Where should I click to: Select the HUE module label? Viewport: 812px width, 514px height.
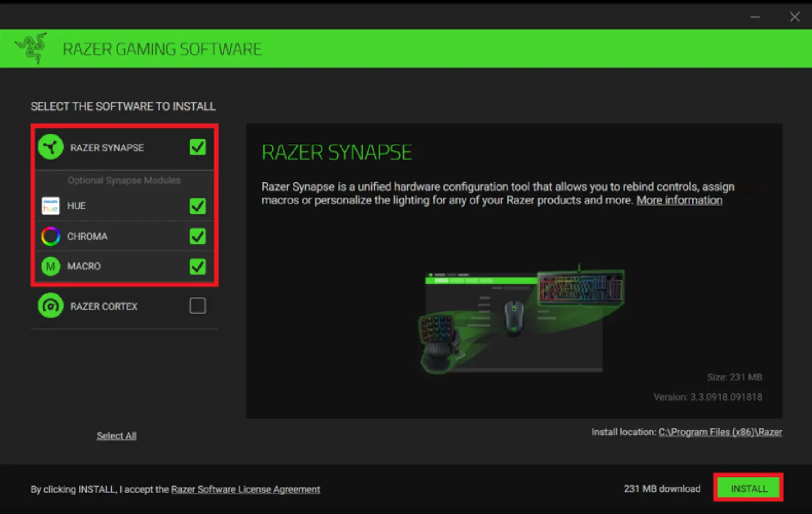pos(76,206)
